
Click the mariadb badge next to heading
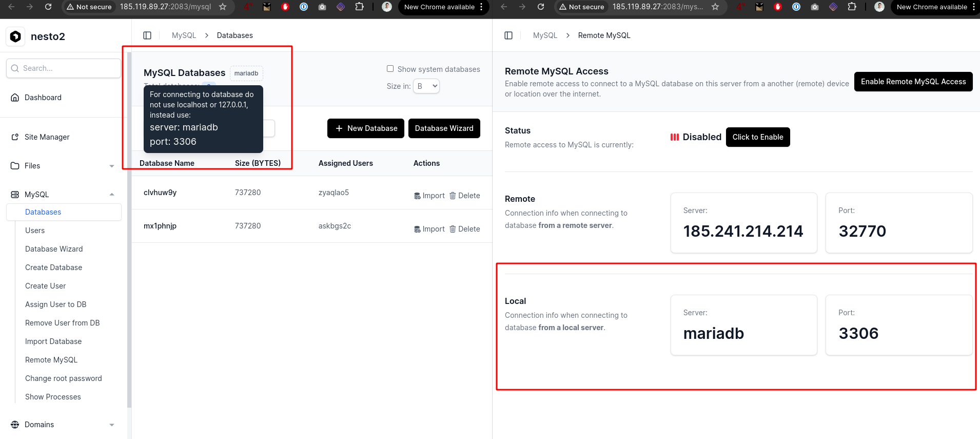246,73
